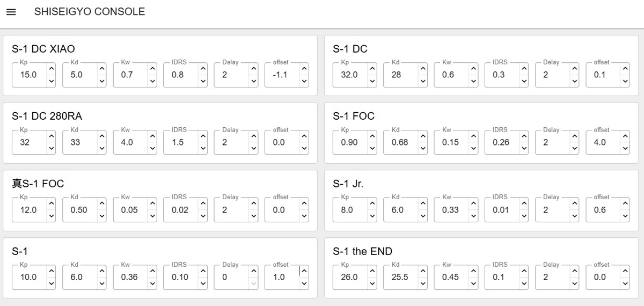The height and width of the screenshot is (306, 644).
Task: Decrease Kp value for S-1 DC
Action: 372,81
